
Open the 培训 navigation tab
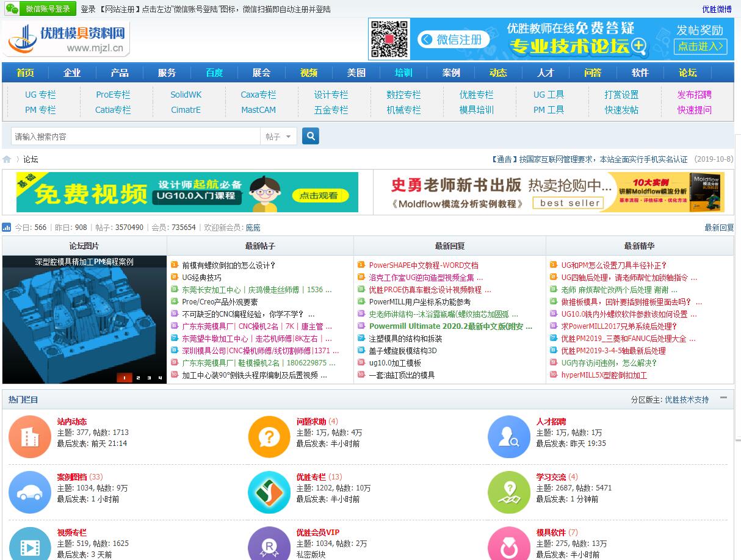point(403,73)
